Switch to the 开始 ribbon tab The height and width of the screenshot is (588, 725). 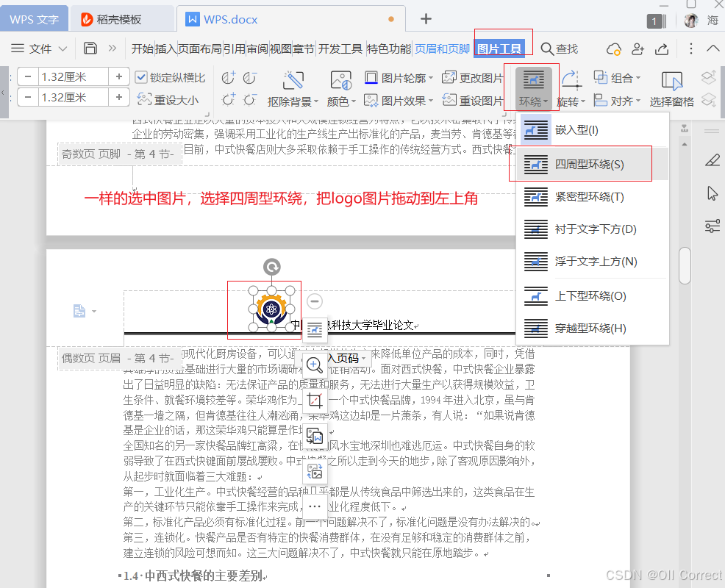(143, 49)
